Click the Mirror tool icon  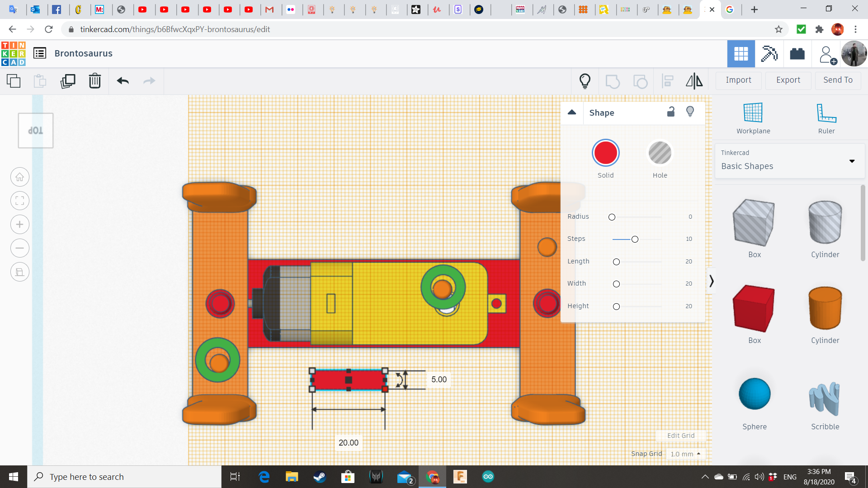click(x=694, y=81)
